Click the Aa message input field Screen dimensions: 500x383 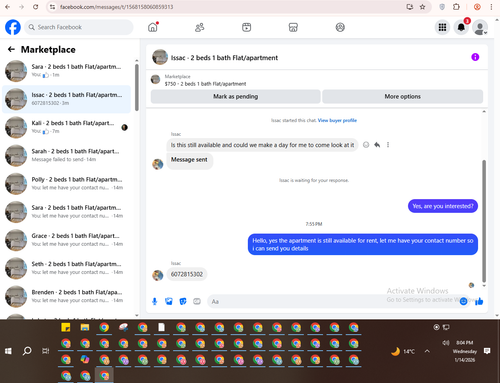tap(333, 301)
